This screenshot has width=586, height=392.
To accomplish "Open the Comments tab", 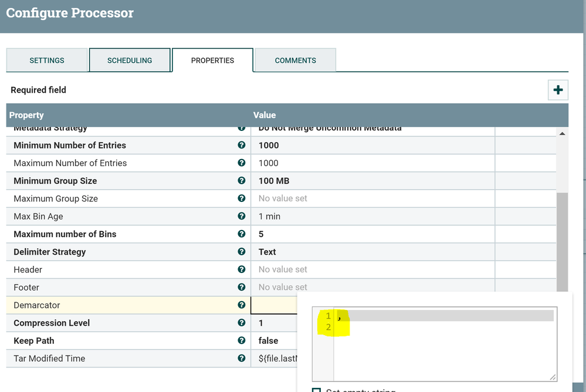I will click(x=295, y=60).
